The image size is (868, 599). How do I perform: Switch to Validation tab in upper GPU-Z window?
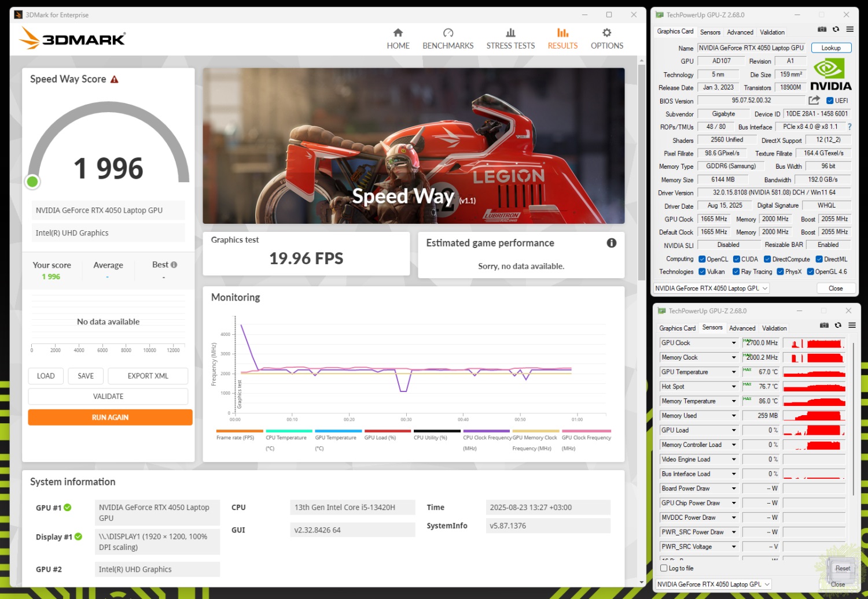click(772, 32)
